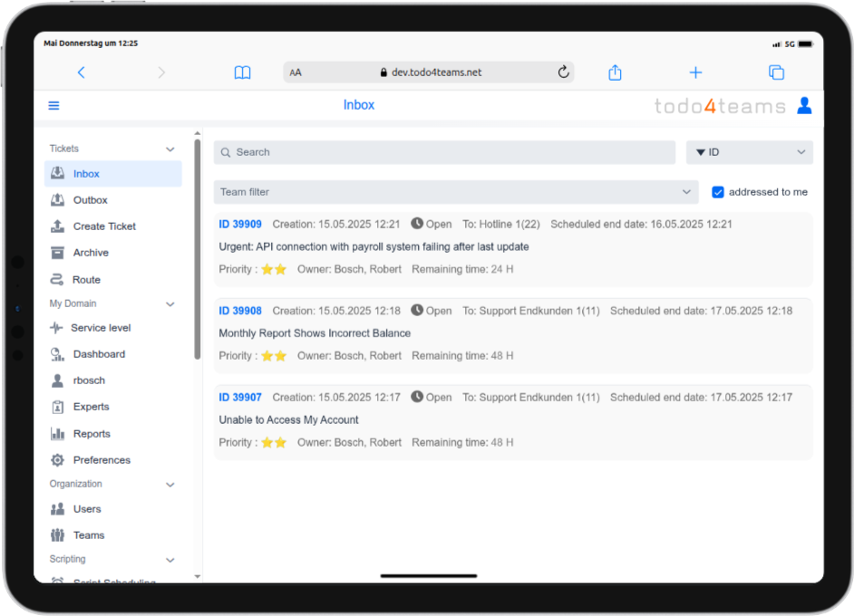The width and height of the screenshot is (854, 616).
Task: Open the Preferences menu entry
Action: [112, 460]
